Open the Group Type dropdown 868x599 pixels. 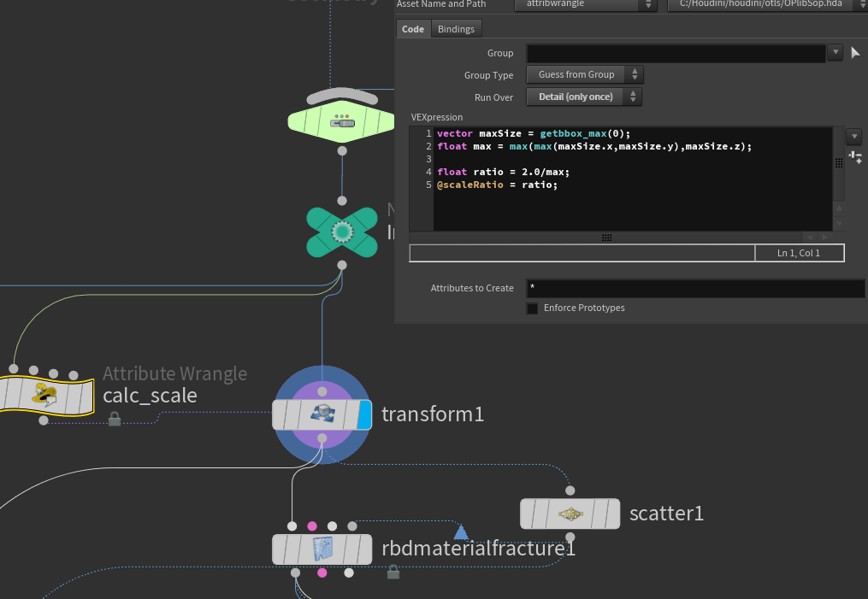(x=584, y=75)
